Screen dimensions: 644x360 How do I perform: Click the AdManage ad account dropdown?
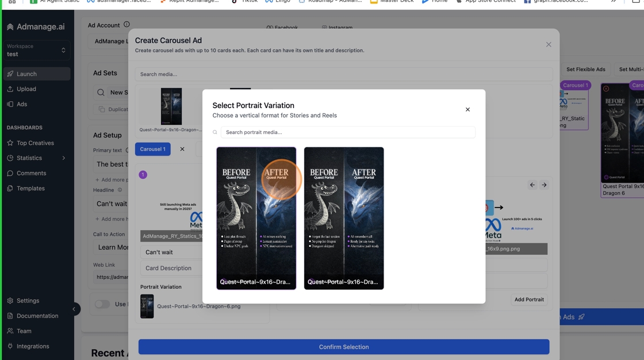pos(109,41)
